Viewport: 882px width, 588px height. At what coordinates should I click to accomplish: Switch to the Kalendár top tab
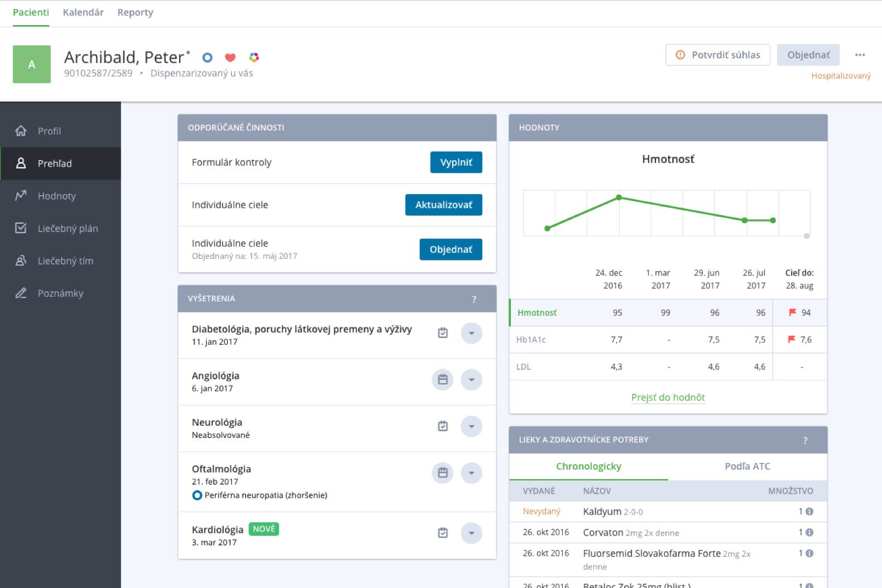tap(83, 12)
